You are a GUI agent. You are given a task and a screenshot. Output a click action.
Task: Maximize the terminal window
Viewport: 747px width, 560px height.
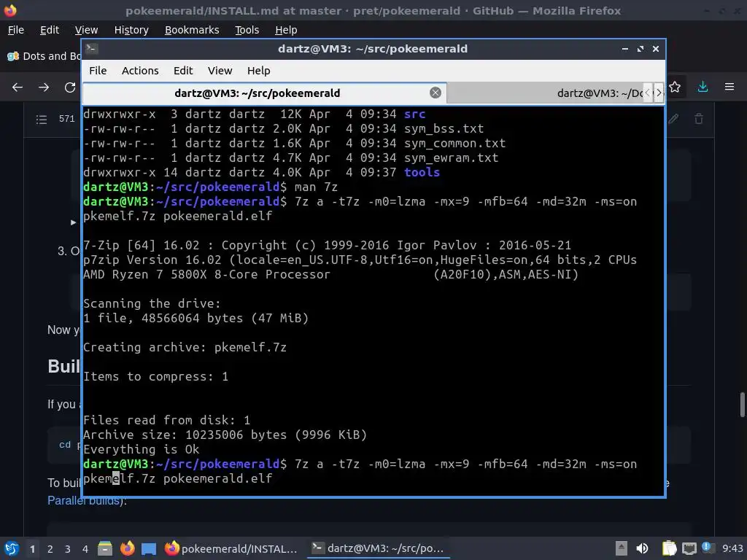pos(640,49)
